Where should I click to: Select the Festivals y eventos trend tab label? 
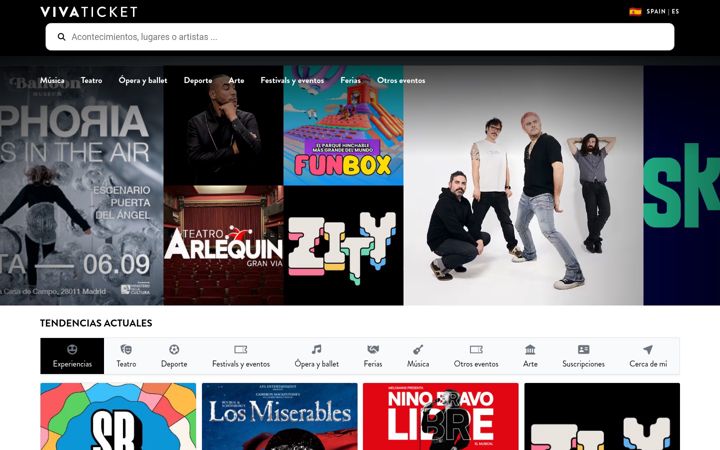[241, 364]
